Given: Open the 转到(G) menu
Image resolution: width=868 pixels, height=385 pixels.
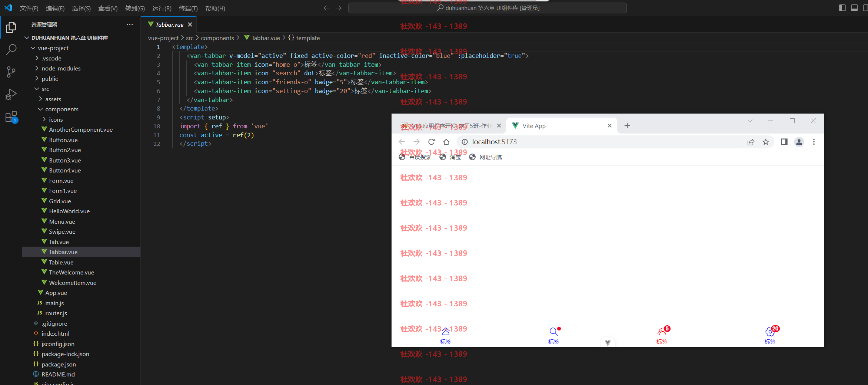Looking at the screenshot, I should click(x=135, y=8).
